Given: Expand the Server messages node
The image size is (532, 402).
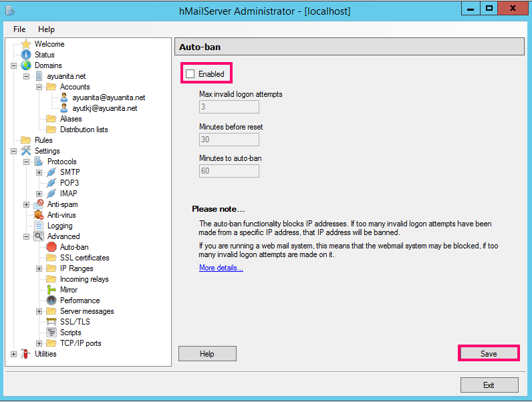Looking at the screenshot, I should (39, 311).
